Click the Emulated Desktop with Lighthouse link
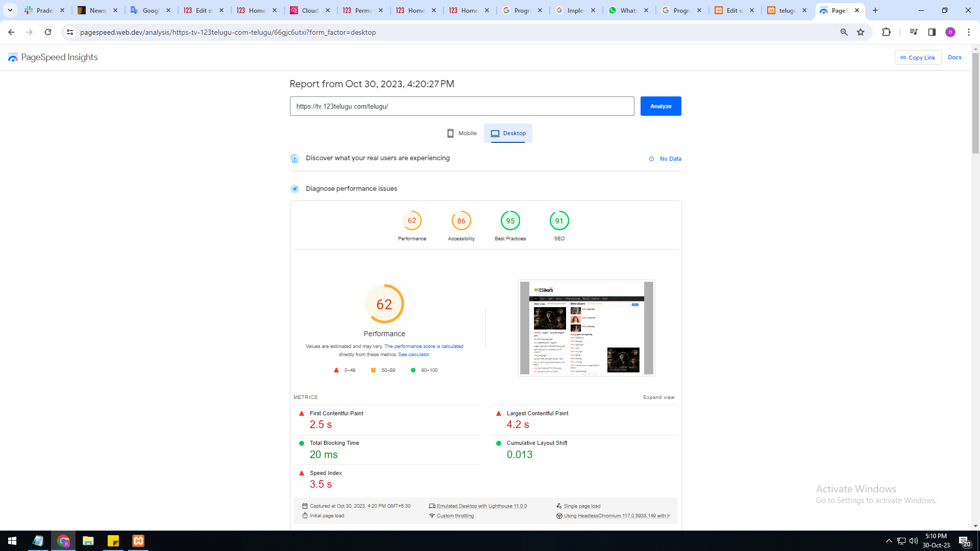This screenshot has height=551, width=980. tap(482, 506)
